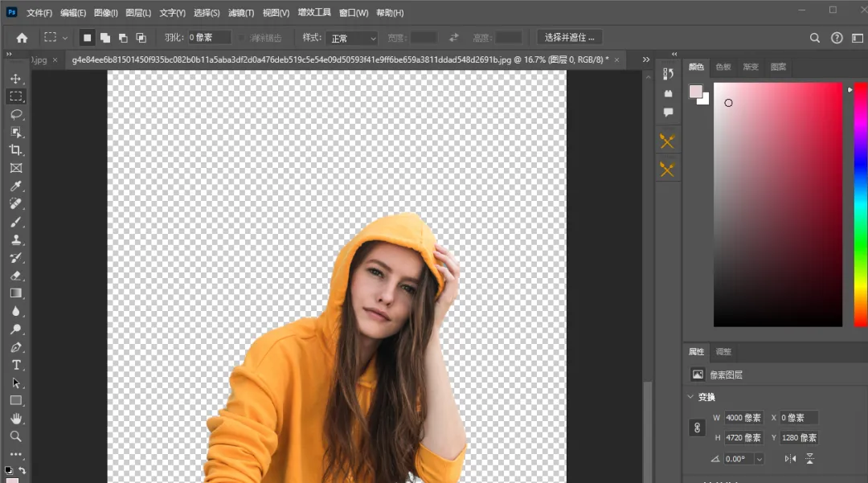Activate the Hand tool
Viewport: 868px width, 483px height.
tap(15, 419)
